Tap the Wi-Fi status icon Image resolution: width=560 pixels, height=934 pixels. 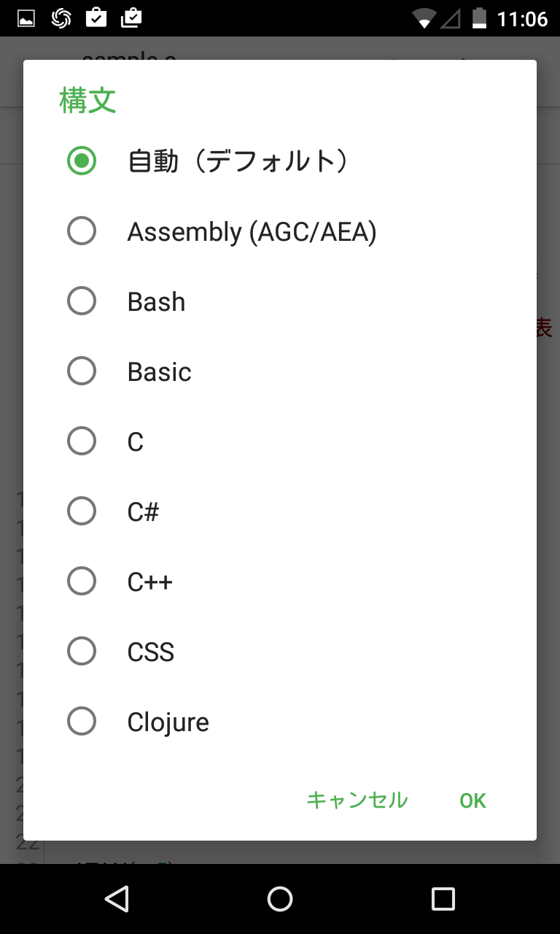click(423, 18)
